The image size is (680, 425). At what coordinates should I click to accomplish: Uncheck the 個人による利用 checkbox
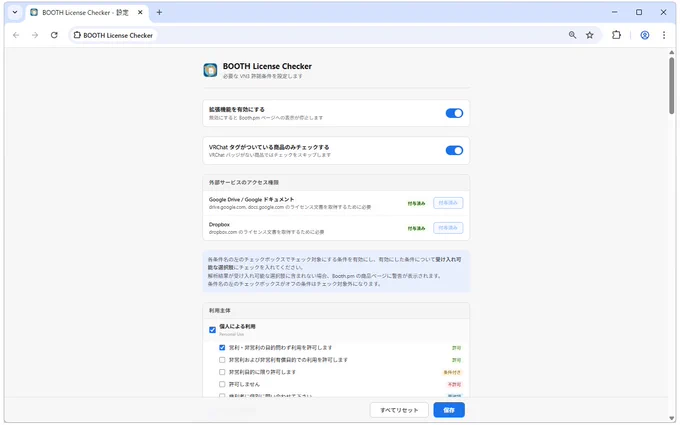coord(212,330)
